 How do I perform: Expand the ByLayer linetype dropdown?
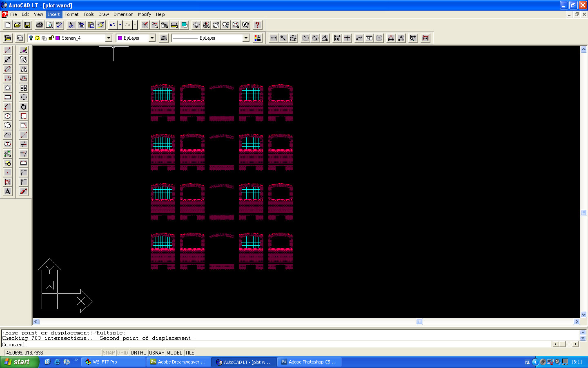pyautogui.click(x=245, y=38)
